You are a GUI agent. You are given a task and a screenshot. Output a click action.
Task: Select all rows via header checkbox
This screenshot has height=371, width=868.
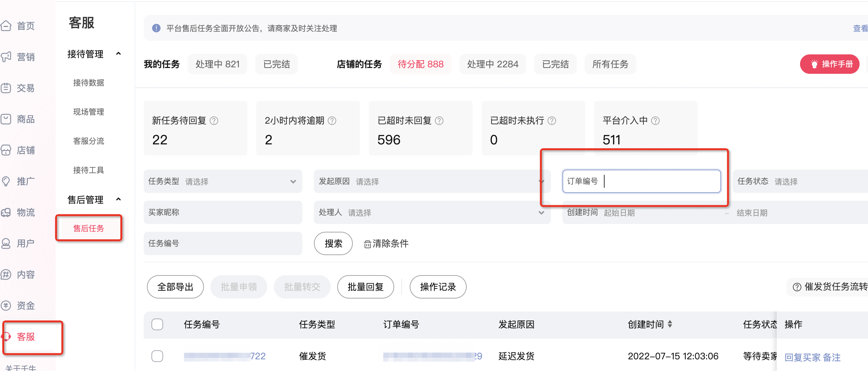[x=157, y=324]
